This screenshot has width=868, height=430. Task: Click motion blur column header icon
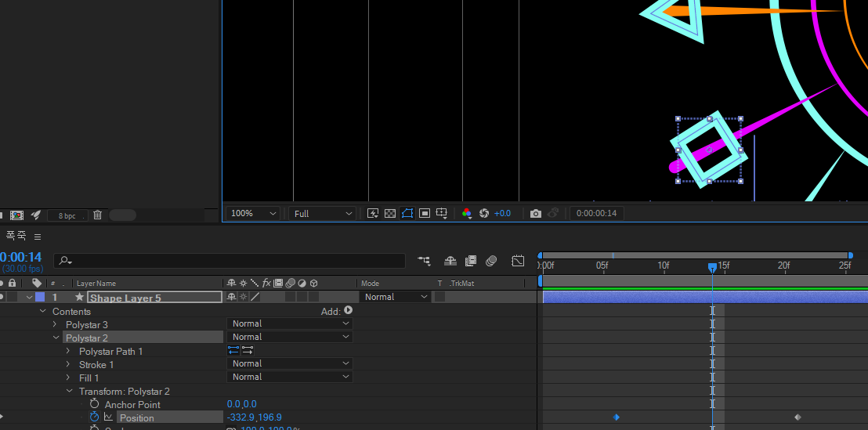pos(290,284)
